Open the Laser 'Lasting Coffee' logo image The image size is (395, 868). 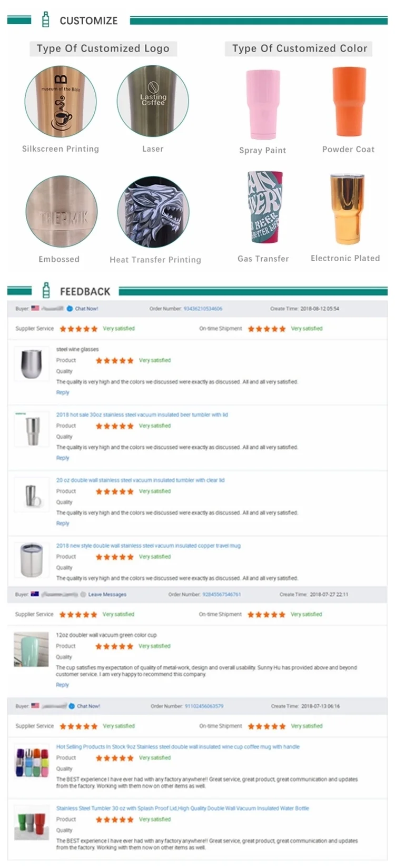(x=153, y=101)
